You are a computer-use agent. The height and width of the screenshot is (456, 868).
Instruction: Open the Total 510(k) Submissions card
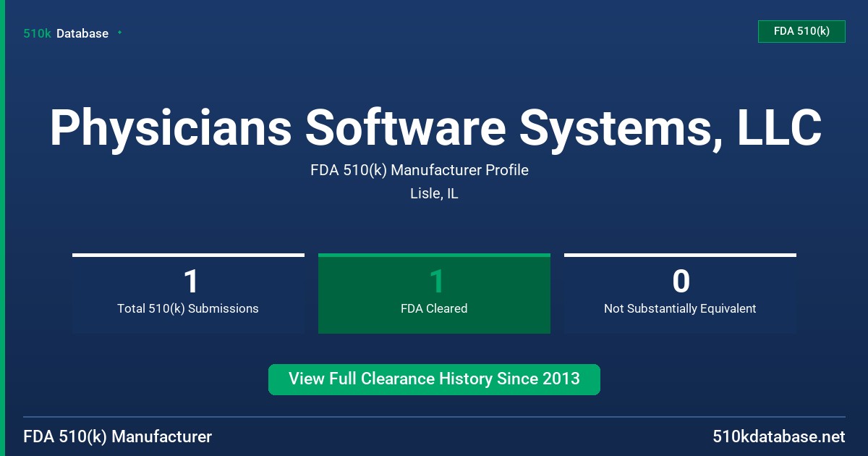(x=188, y=293)
